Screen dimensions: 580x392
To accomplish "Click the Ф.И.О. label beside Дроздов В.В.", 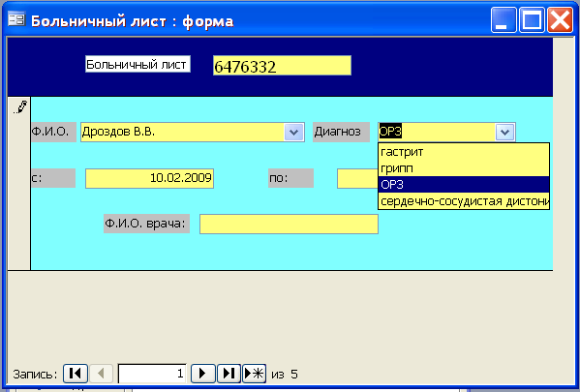I will pyautogui.click(x=53, y=132).
